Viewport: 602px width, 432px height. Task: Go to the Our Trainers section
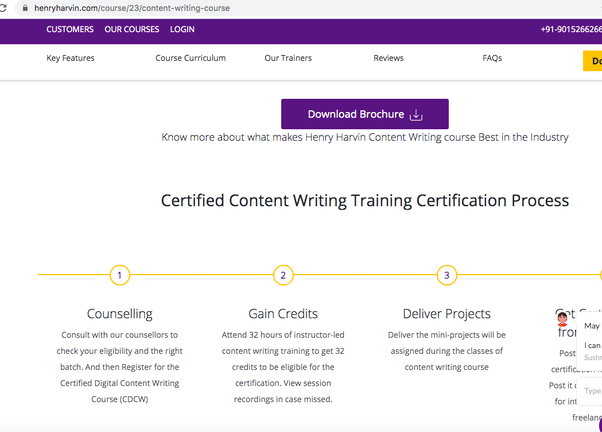288,59
